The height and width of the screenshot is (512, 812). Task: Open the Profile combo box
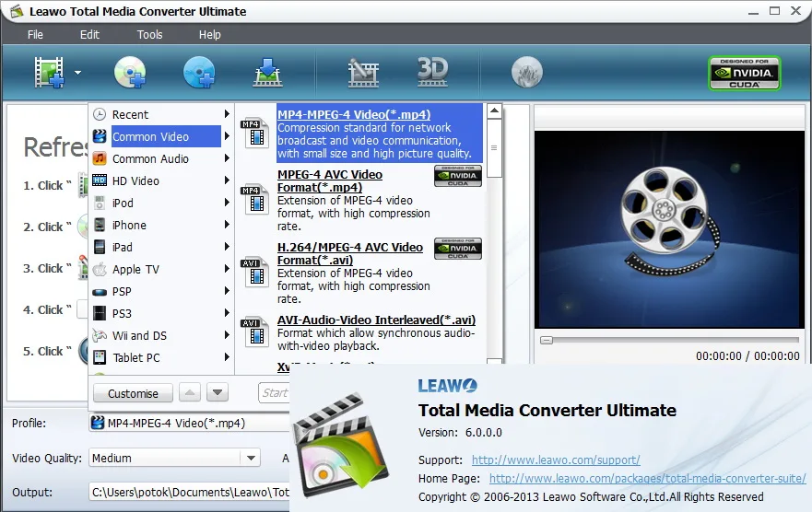[190, 423]
